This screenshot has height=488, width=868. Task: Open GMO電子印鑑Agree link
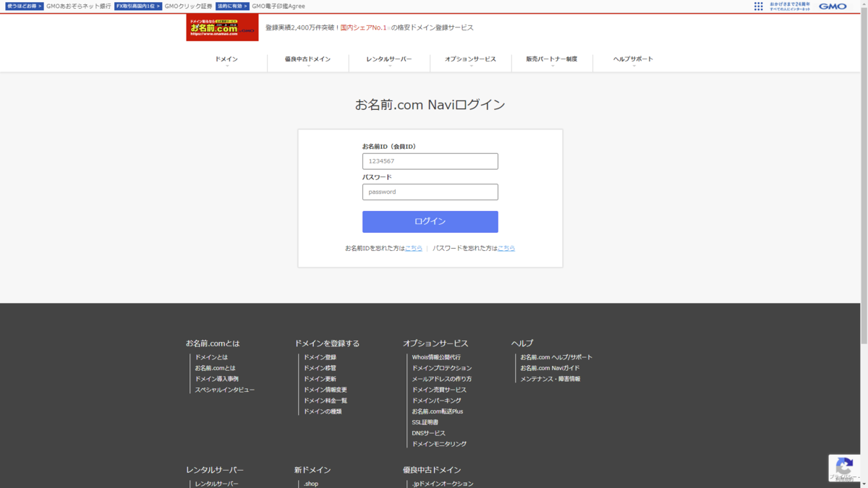coord(278,6)
